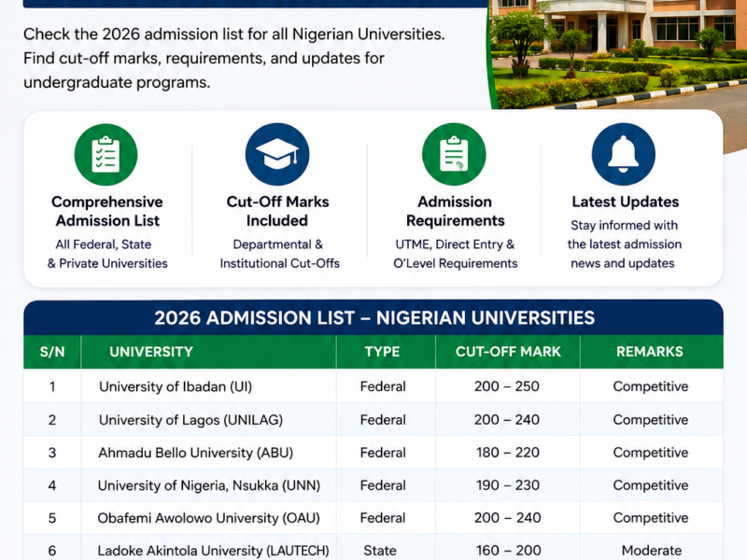The image size is (747, 560).
Task: Click serial number 5 in the table
Action: pyautogui.click(x=52, y=518)
